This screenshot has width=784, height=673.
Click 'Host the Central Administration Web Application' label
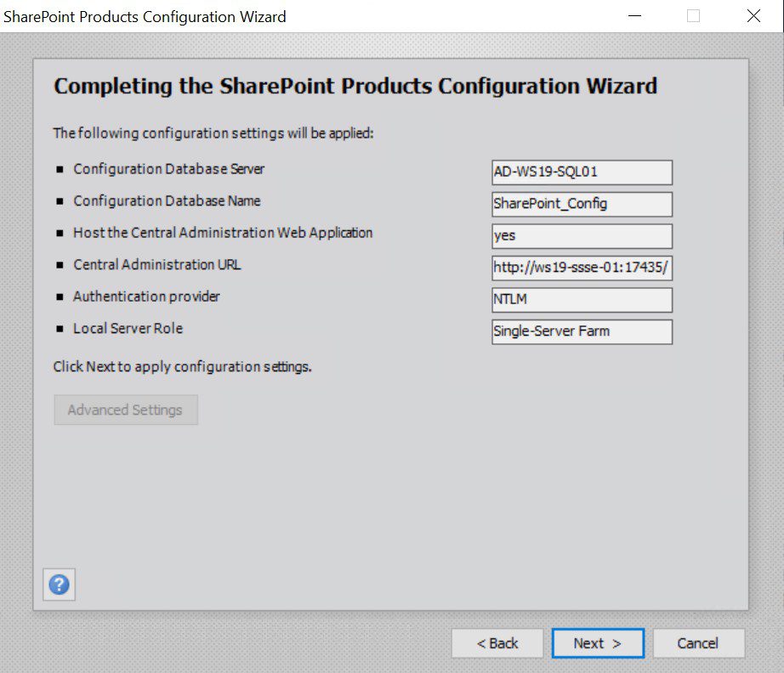223,233
